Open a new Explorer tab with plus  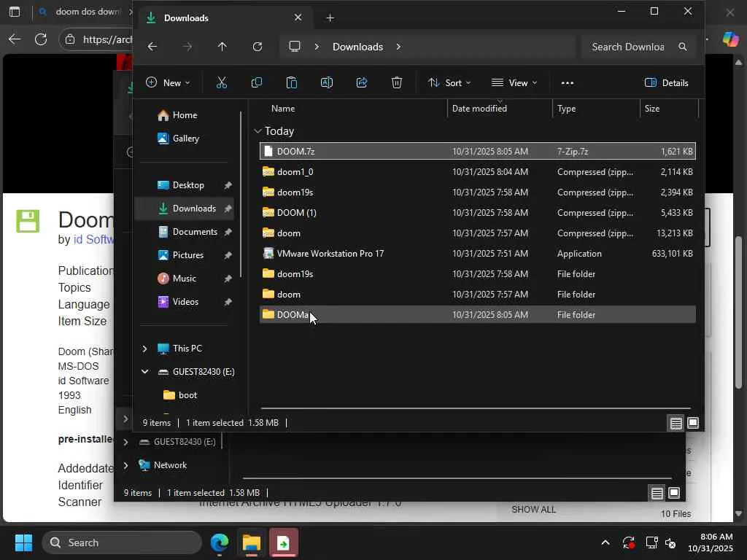330,18
